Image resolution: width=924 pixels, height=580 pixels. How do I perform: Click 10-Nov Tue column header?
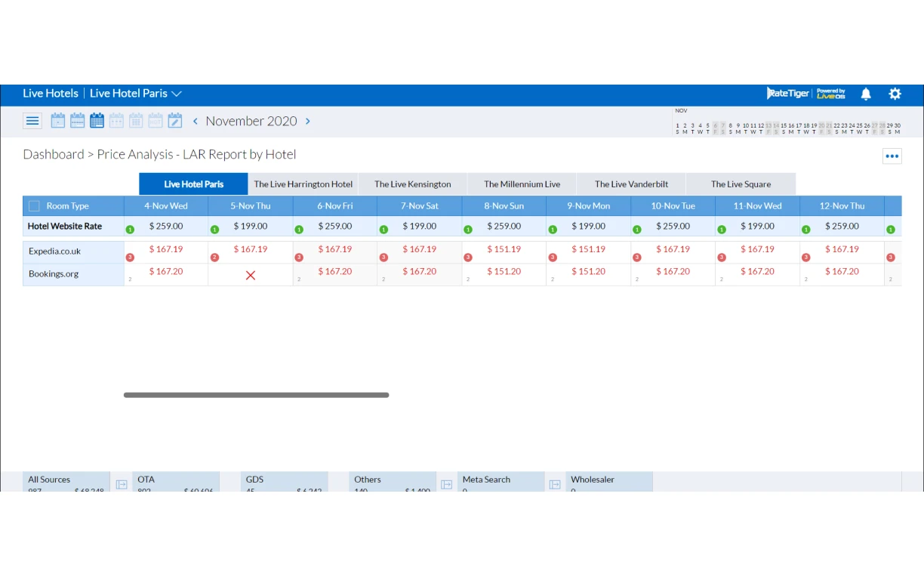click(673, 206)
